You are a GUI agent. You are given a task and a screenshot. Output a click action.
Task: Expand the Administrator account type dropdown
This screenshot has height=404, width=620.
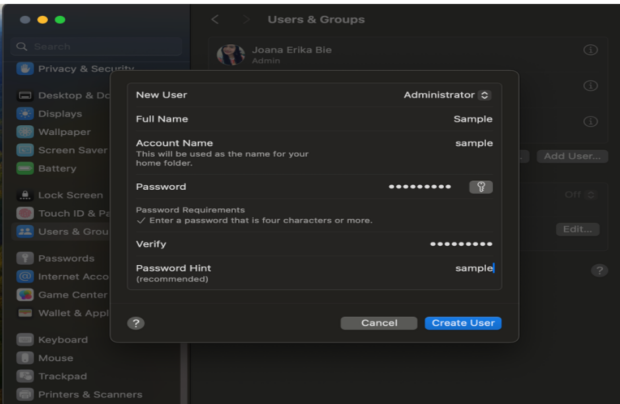(447, 95)
